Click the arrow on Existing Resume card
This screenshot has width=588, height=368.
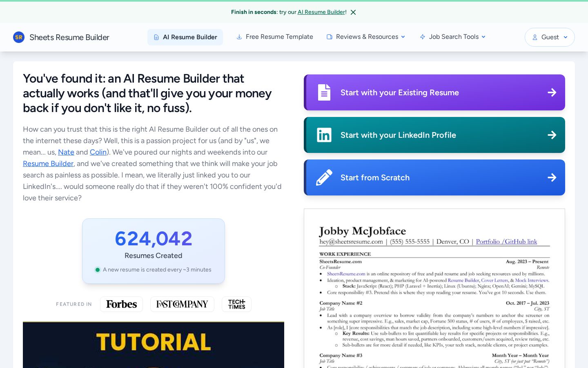pyautogui.click(x=552, y=92)
